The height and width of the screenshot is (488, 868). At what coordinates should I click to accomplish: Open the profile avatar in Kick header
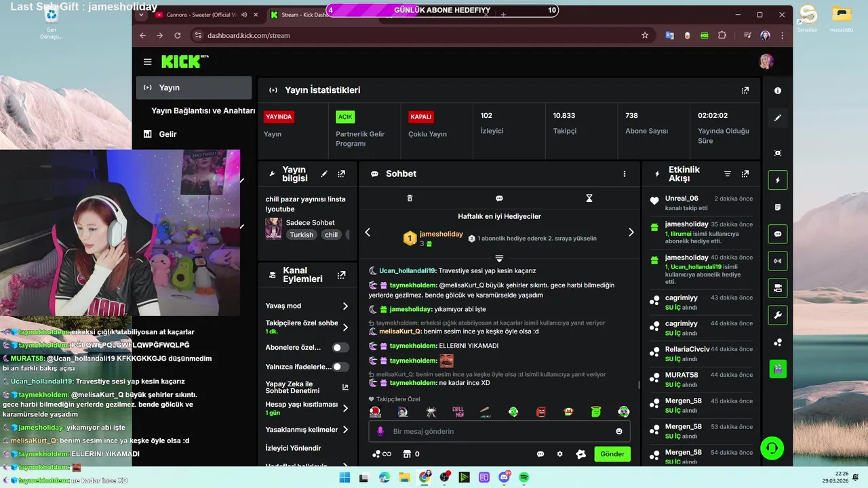tap(766, 62)
